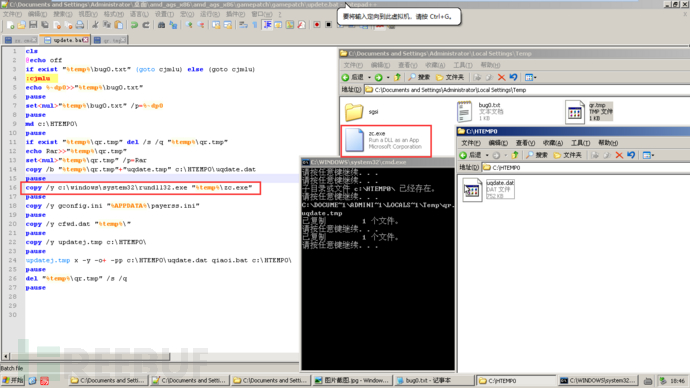
Task: Toggle Synchronize Horizontal Scrolling icon
Action: pyautogui.click(x=228, y=25)
